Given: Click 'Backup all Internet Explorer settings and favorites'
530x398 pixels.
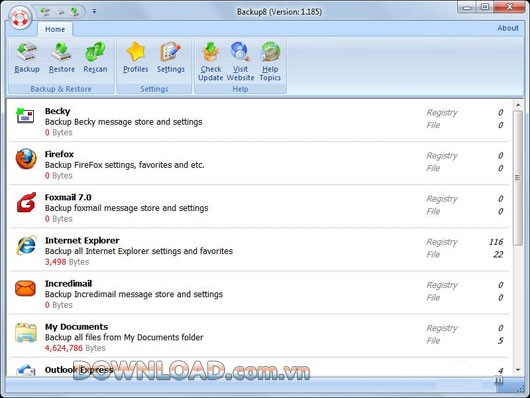Looking at the screenshot, I should point(139,251).
